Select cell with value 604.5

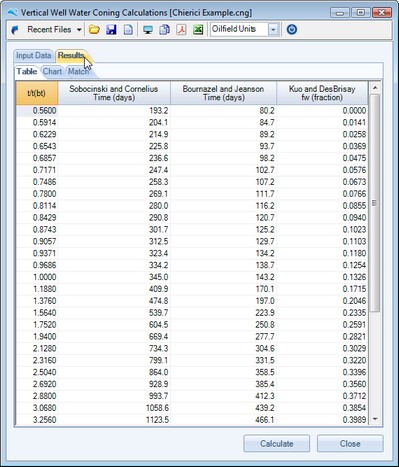coord(114,325)
